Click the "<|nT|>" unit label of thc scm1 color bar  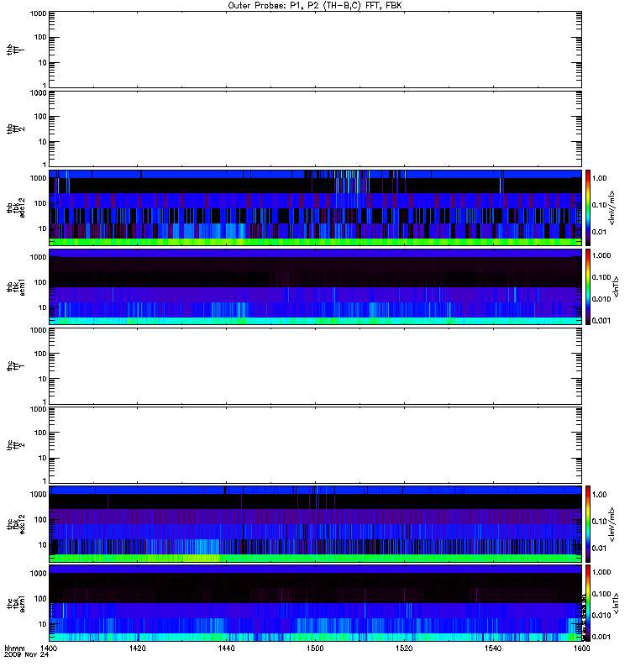click(x=616, y=603)
